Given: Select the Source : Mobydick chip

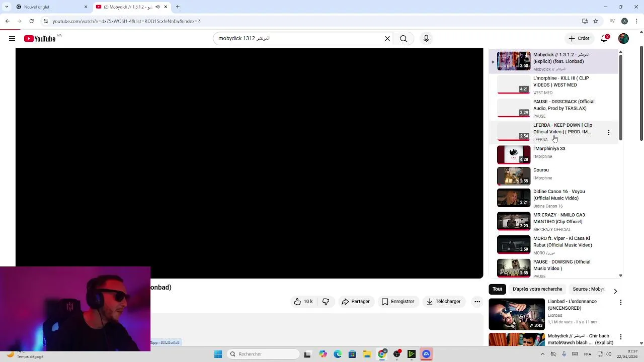Looking at the screenshot, I should click(588, 289).
